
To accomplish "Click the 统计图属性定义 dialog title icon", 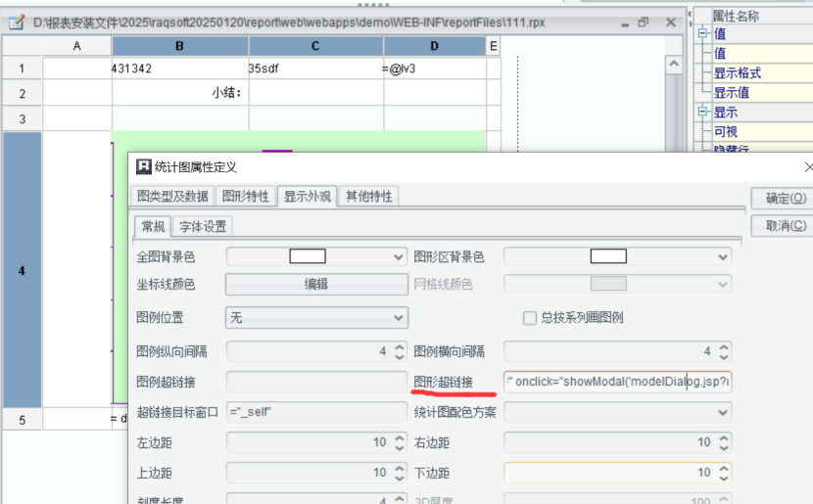I will point(144,166).
